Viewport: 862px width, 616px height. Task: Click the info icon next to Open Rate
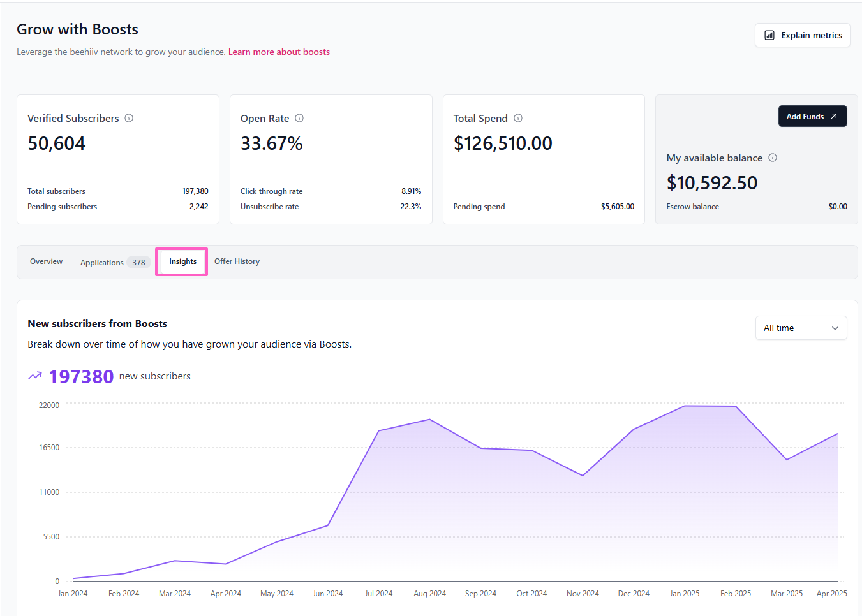point(299,118)
